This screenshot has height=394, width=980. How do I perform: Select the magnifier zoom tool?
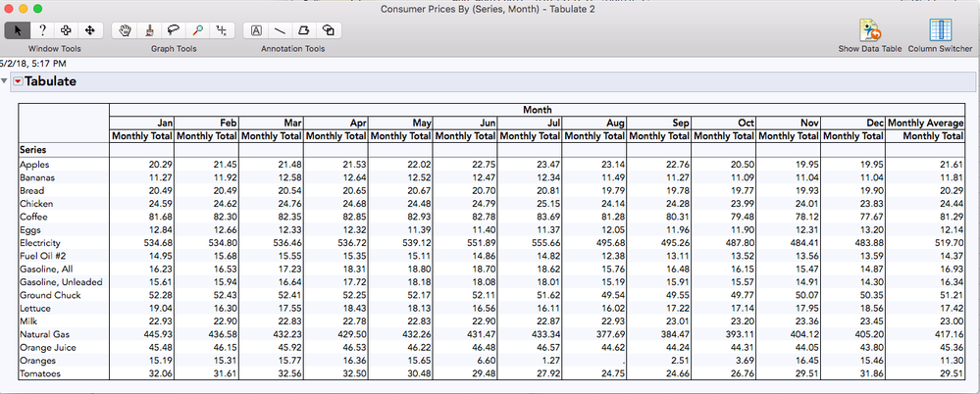point(198,30)
